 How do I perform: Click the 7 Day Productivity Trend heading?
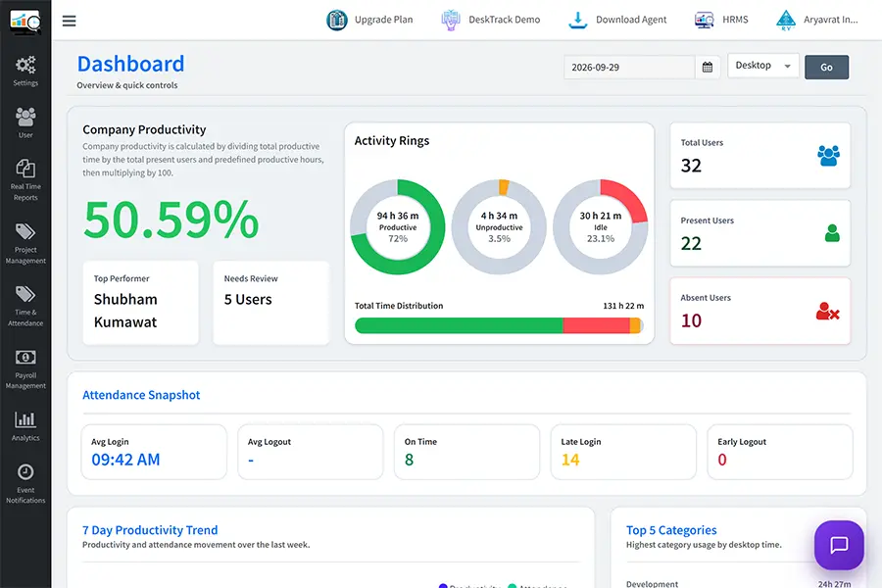click(150, 530)
